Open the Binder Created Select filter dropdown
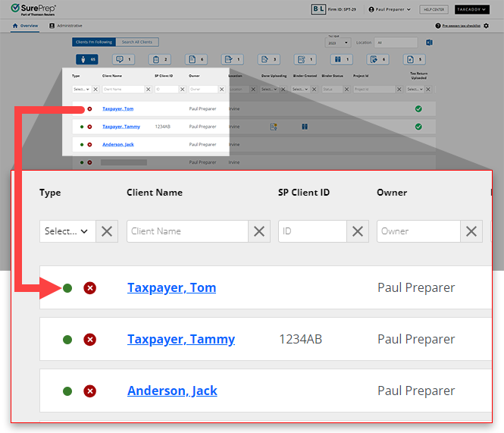Image resolution: width=504 pixels, height=433 pixels. [300, 89]
